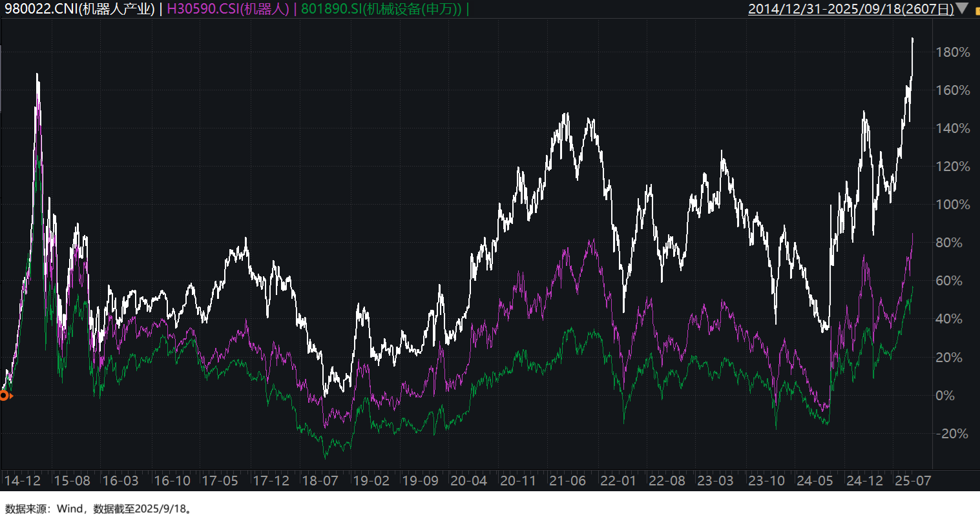Click the 22-08 x-axis date label

click(667, 481)
